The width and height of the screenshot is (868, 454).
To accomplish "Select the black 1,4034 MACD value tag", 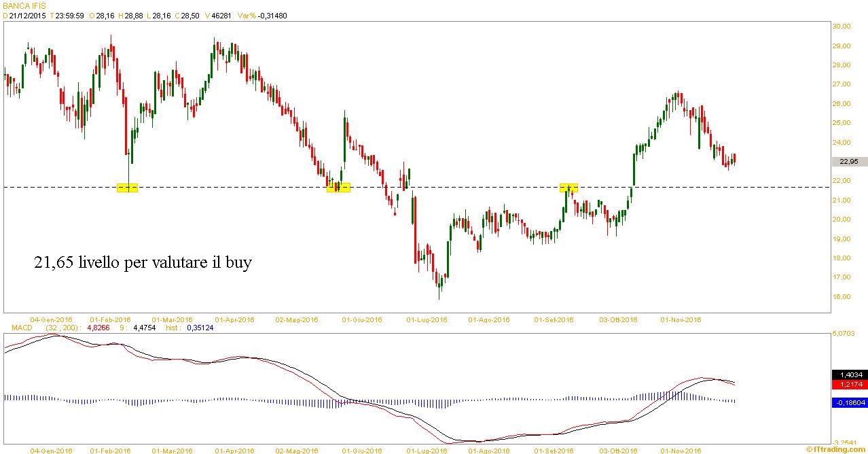I will tap(849, 374).
